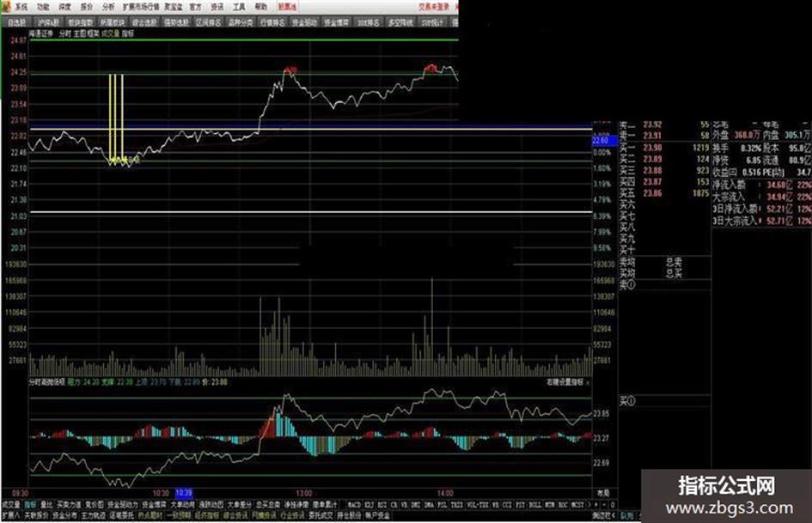Switch to the 净挂净撤 bottom tab
Viewport: 812px width, 523px height.
point(296,505)
